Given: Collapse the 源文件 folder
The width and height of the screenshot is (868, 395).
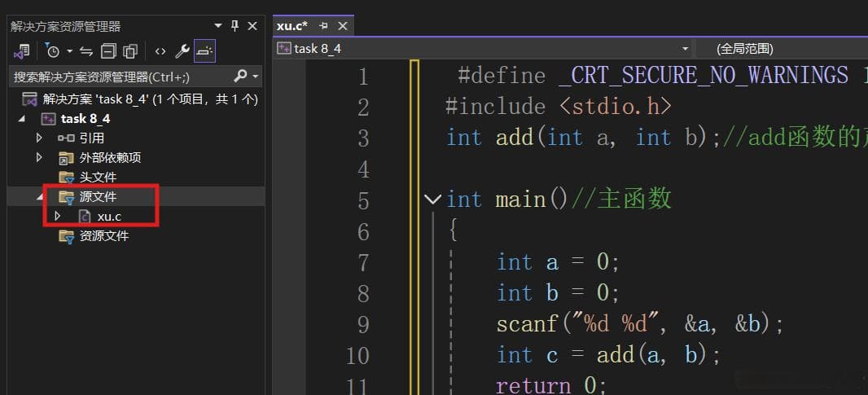Looking at the screenshot, I should (39, 197).
